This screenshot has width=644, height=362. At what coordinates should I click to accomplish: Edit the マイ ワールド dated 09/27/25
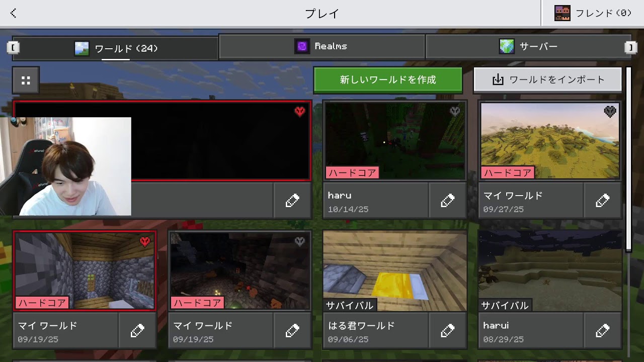602,200
